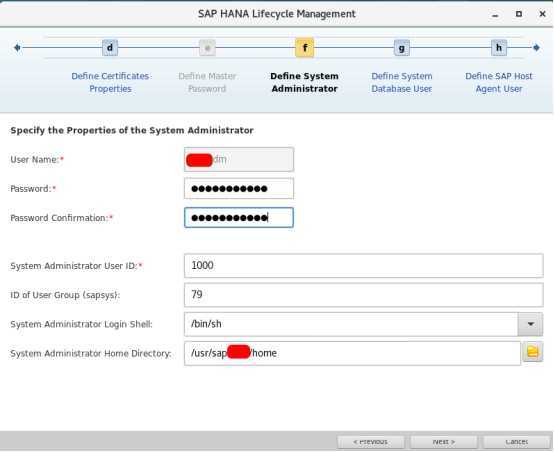The width and height of the screenshot is (554, 452).
Task: Focus the Password Confirmation field
Action: (x=239, y=217)
